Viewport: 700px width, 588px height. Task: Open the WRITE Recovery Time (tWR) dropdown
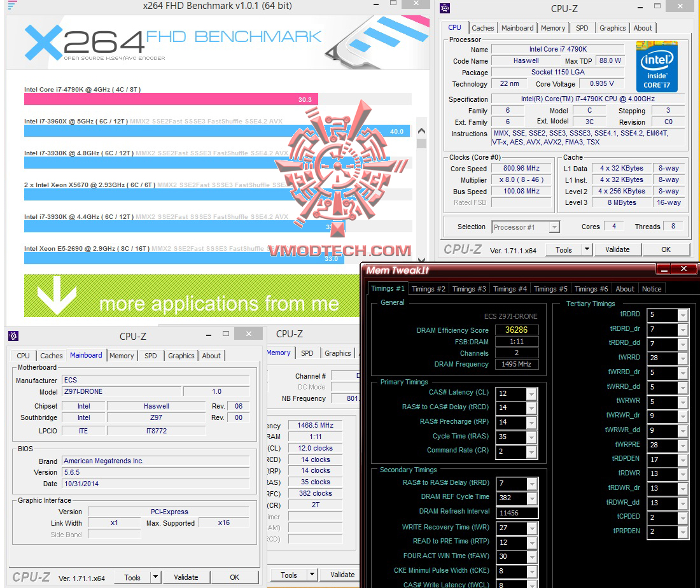point(532,528)
